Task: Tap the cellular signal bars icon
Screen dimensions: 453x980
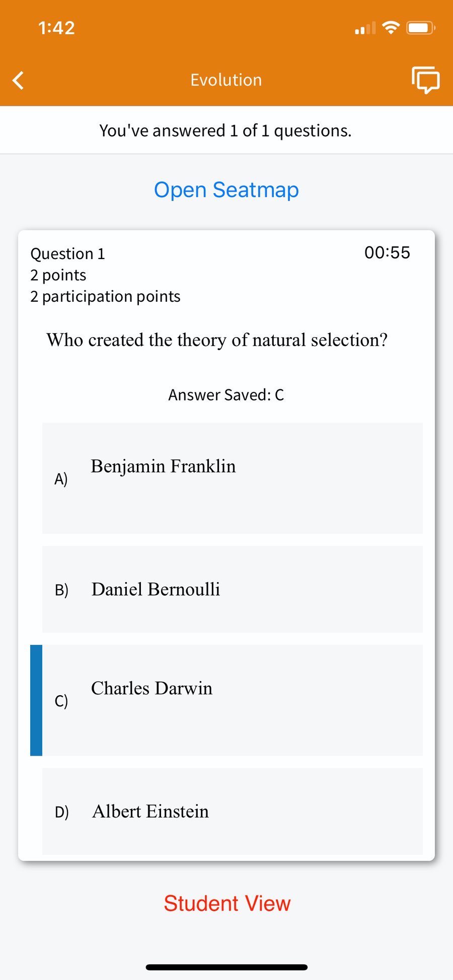Action: click(x=364, y=29)
